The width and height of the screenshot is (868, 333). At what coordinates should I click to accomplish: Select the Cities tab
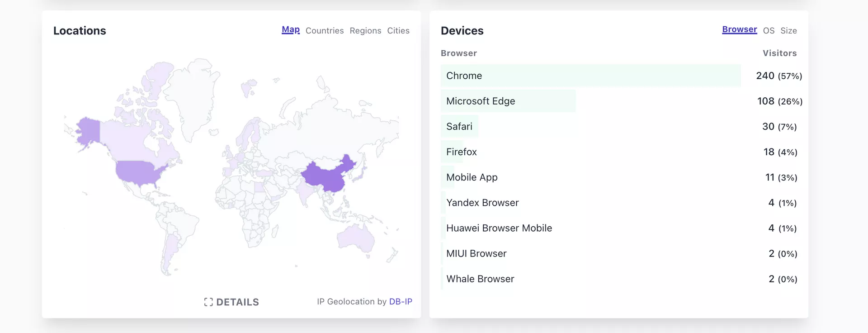tap(398, 31)
